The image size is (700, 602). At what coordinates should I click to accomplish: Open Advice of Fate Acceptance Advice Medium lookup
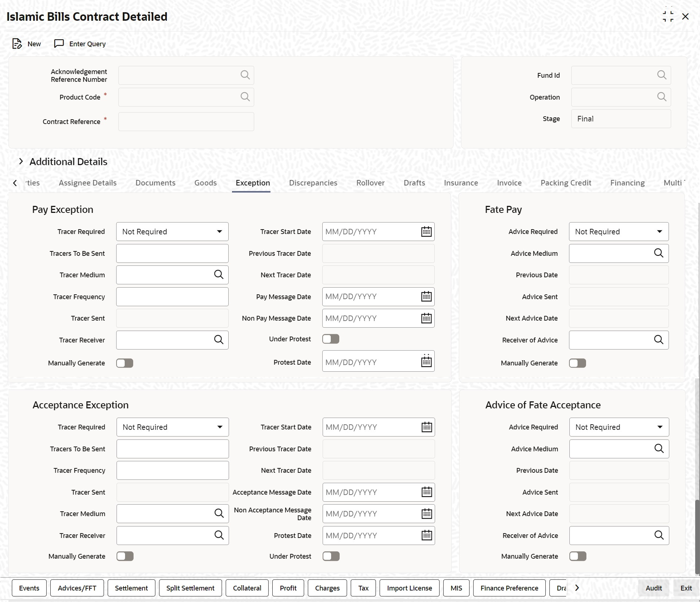pyautogui.click(x=659, y=449)
